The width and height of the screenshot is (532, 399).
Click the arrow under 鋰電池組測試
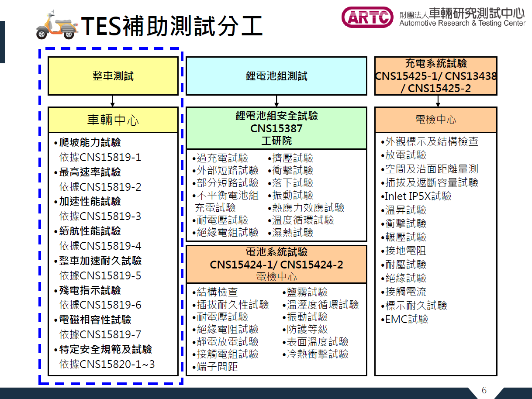point(276,100)
